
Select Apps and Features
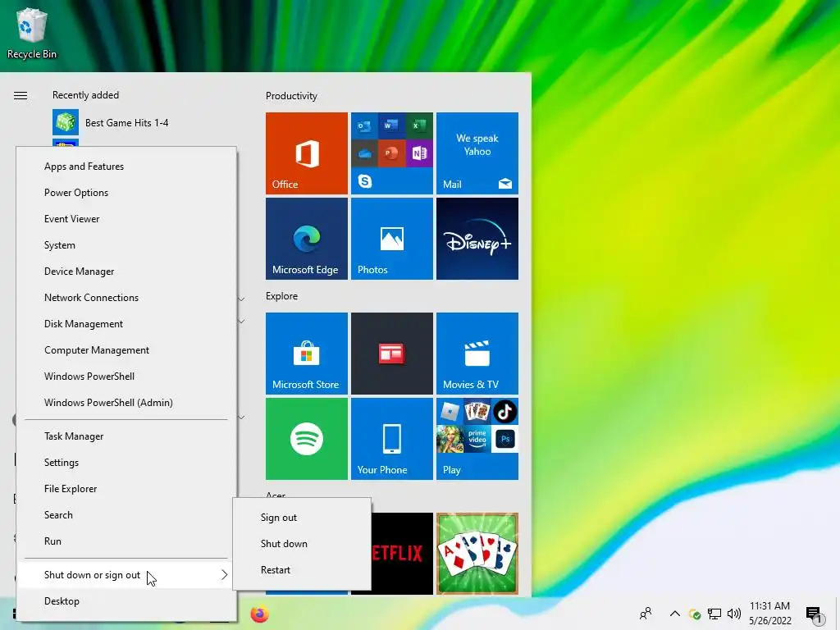[126, 167]
